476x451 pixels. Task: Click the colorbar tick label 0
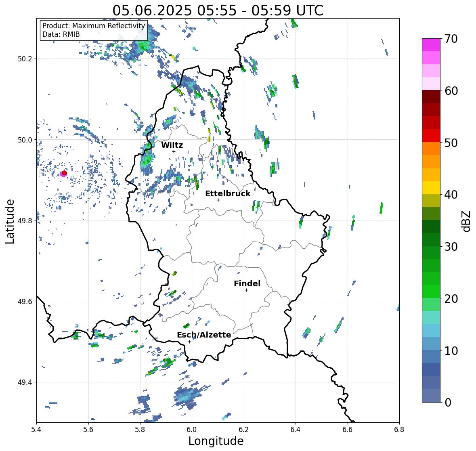(448, 403)
